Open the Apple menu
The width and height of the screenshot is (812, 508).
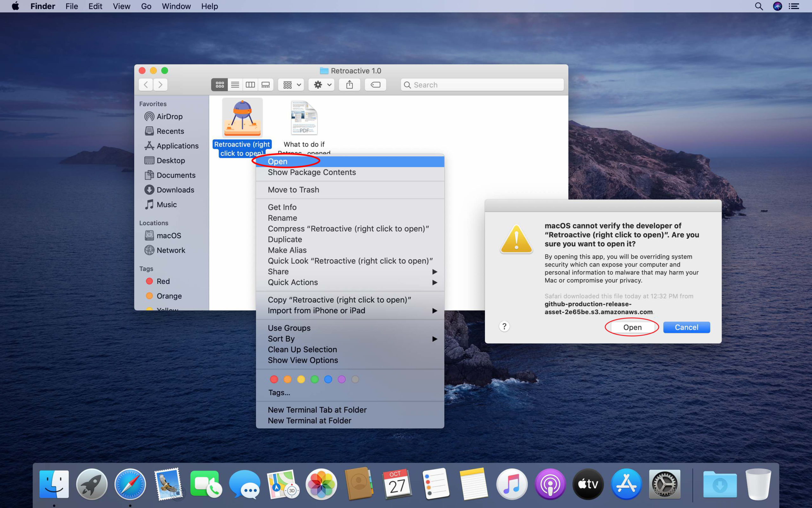coord(16,6)
